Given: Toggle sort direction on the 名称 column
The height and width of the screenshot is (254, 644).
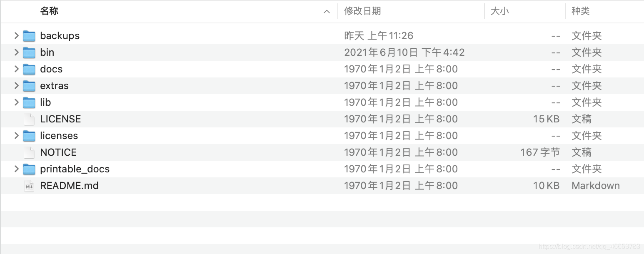Looking at the screenshot, I should (50, 11).
